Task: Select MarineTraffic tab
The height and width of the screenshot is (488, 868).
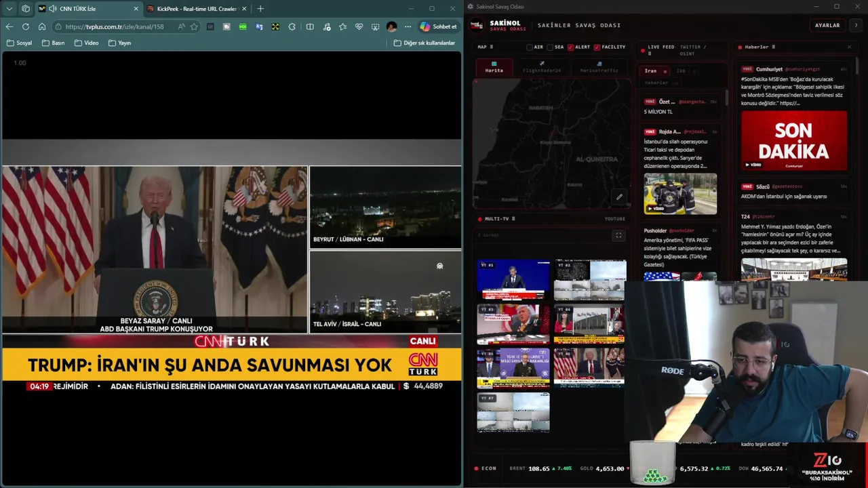Action: pos(599,68)
